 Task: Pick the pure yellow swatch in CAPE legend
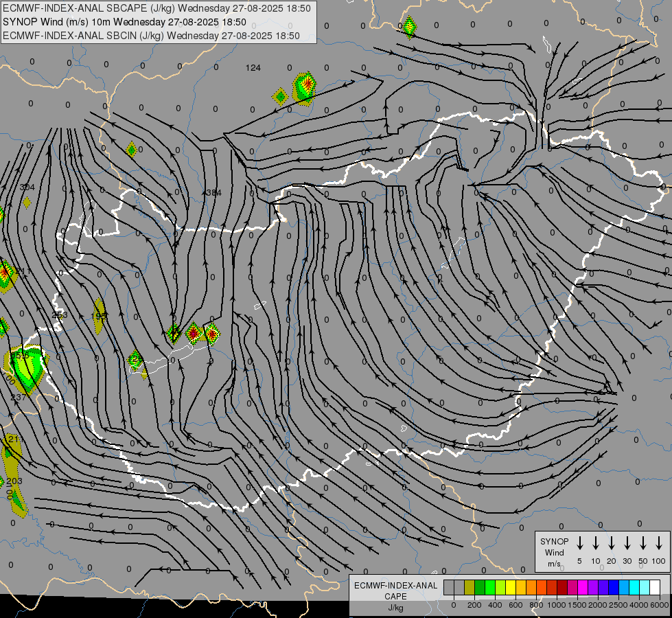click(x=511, y=587)
